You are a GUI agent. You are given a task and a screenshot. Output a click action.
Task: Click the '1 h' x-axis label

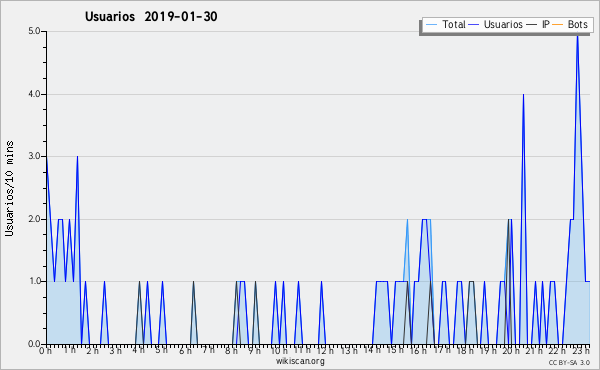(69, 350)
